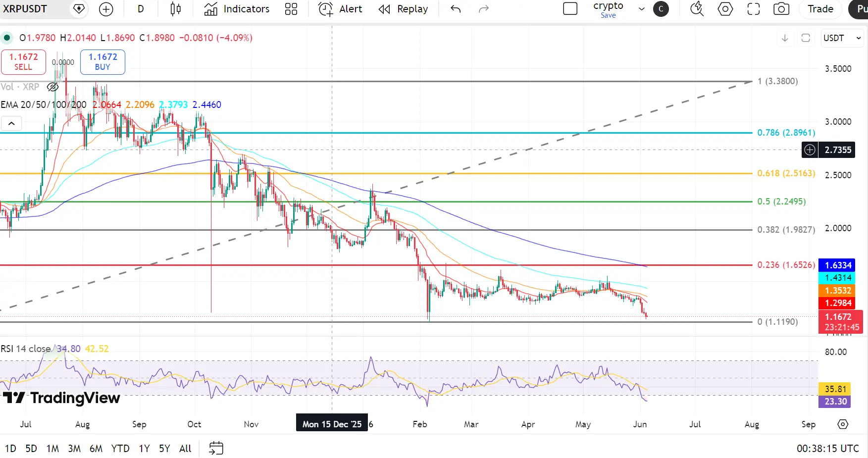
Task: Change the D timeframe interval
Action: (141, 9)
